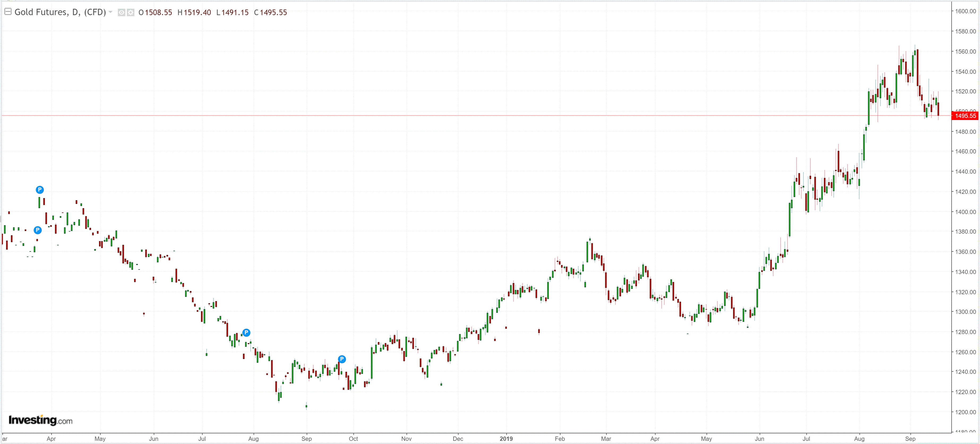Click the High value 1519.40
Viewport: 980px width, 444px height.
[197, 12]
